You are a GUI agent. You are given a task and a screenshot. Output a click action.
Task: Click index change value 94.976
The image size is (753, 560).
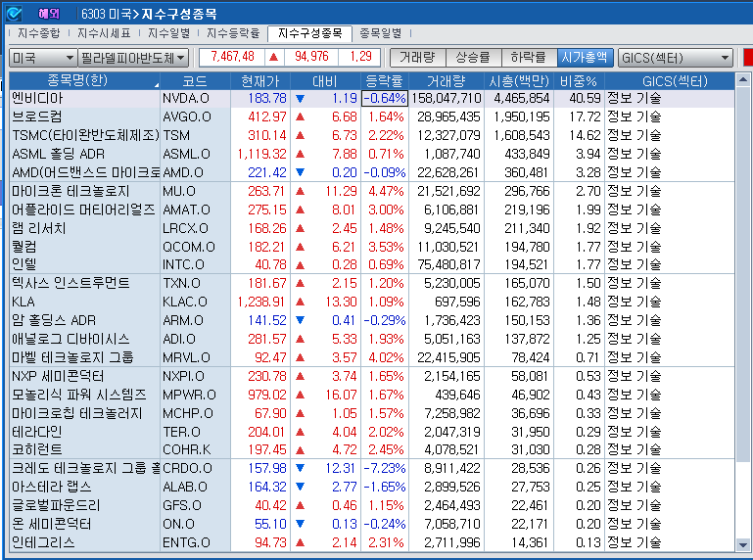311,57
